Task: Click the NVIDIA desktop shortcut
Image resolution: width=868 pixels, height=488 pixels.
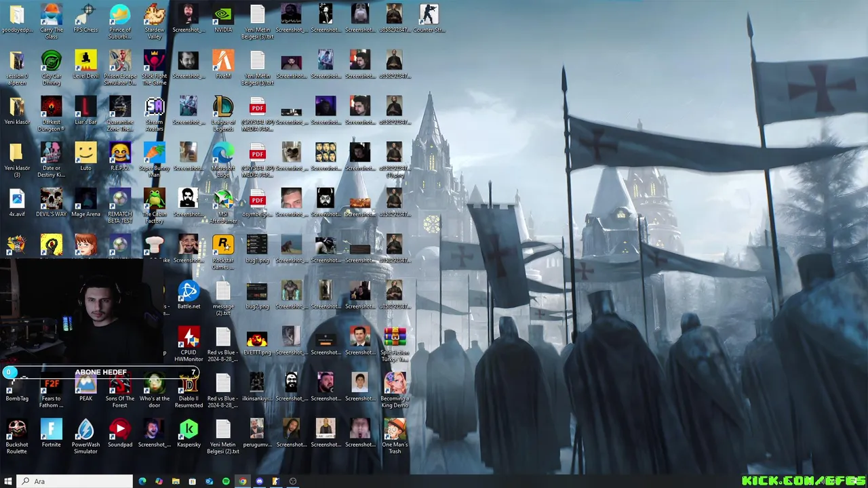Action: [223, 19]
